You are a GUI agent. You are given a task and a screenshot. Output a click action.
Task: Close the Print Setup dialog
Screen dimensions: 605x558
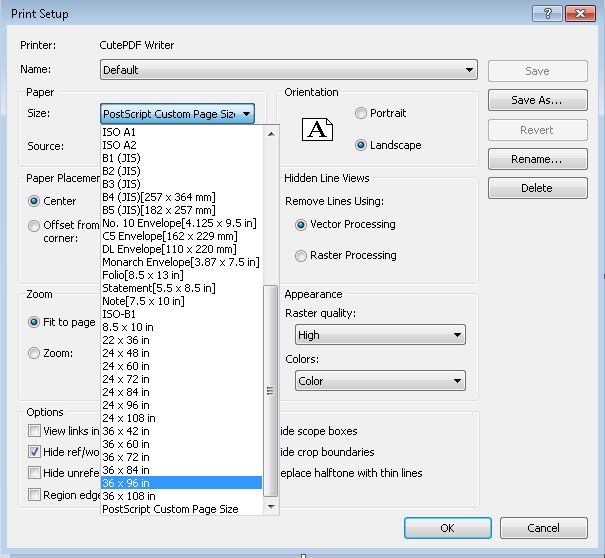point(581,13)
